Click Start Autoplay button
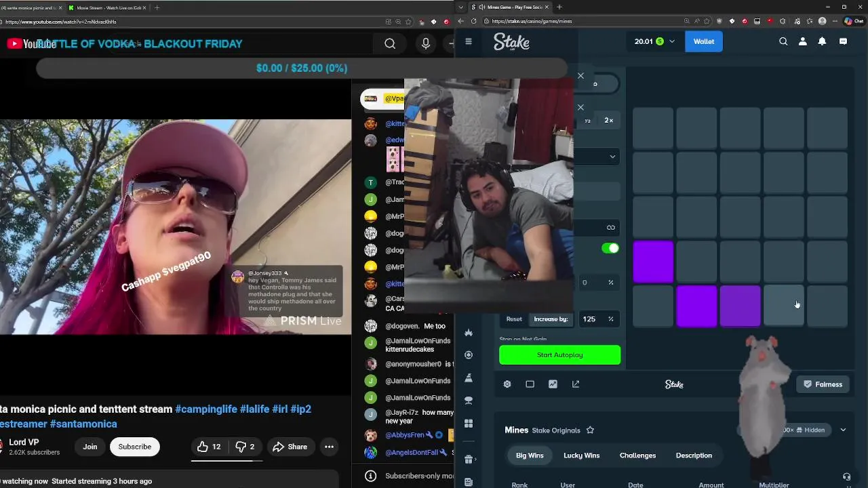The width and height of the screenshot is (868, 488). pos(559,355)
